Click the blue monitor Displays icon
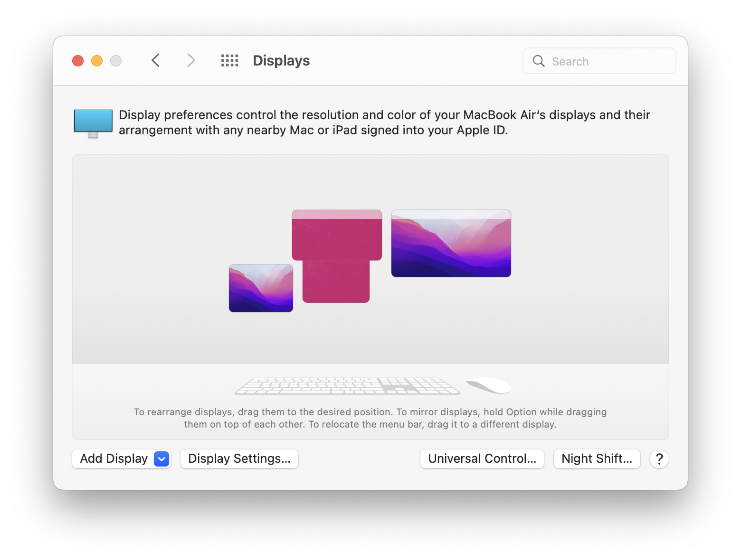Viewport: 741px width, 560px height. coord(93,123)
